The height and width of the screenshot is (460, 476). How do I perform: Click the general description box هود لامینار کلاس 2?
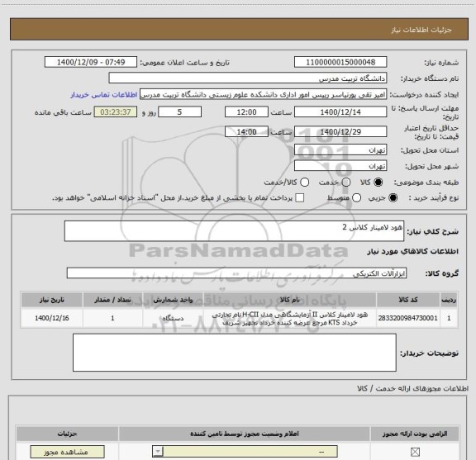234,231
